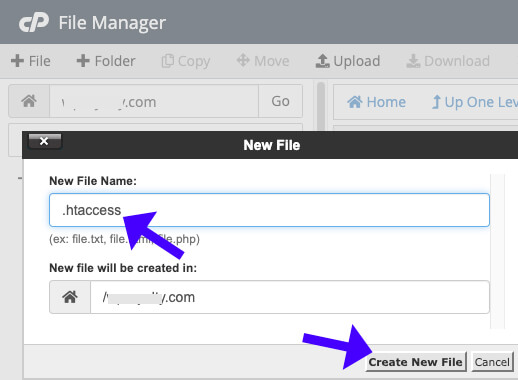Click the 'New File Name:' label
518x380 pixels.
pyautogui.click(x=93, y=181)
